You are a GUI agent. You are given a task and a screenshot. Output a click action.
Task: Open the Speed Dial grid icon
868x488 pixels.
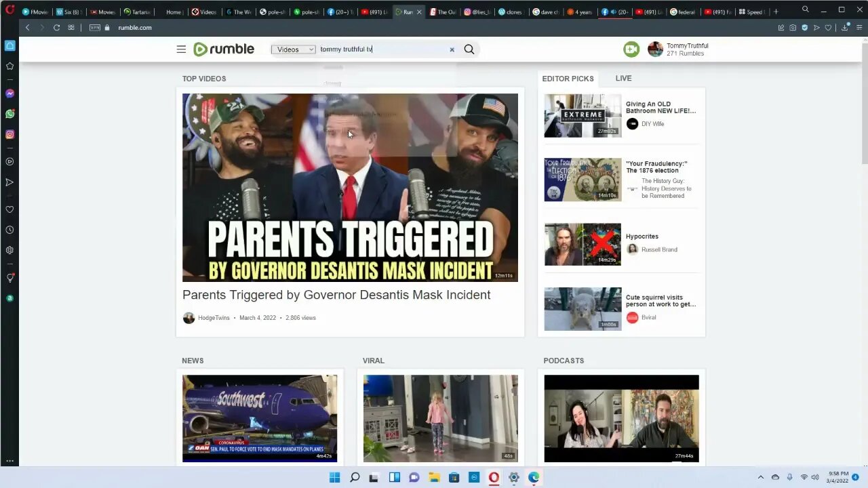point(71,28)
